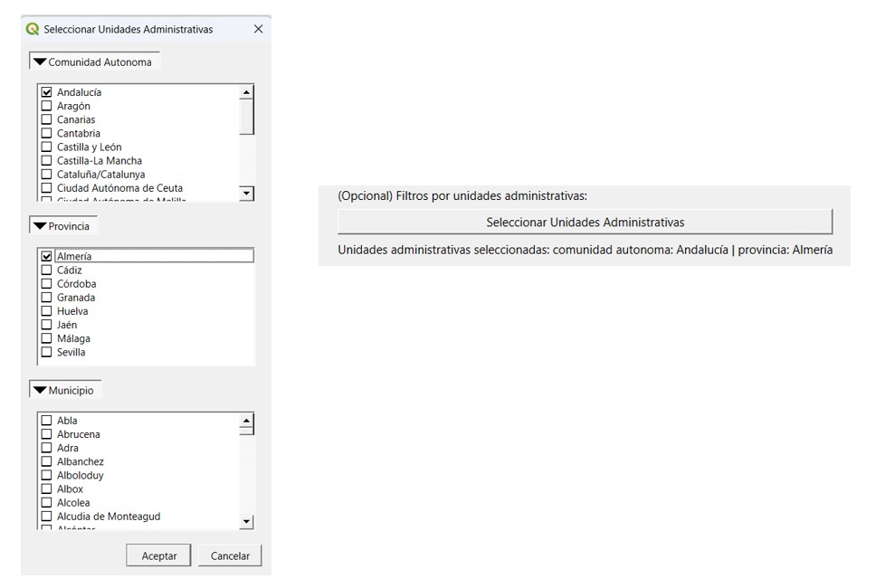895x588 pixels.
Task: Select the Granada province checkbox
Action: coord(47,298)
